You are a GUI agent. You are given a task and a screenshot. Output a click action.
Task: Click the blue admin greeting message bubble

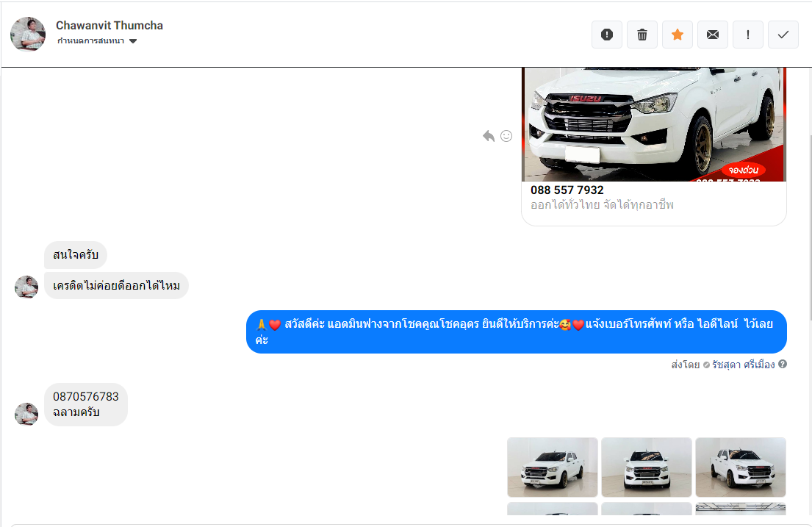point(516,331)
